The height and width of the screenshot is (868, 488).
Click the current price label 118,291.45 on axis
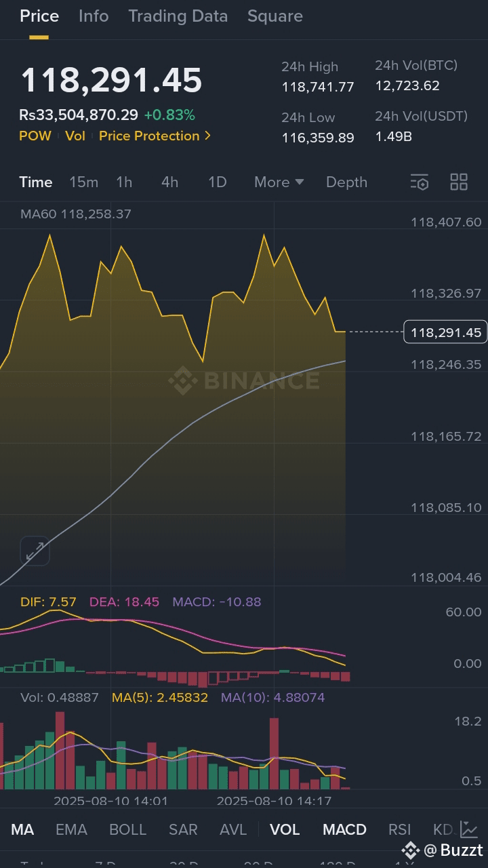[x=445, y=332]
